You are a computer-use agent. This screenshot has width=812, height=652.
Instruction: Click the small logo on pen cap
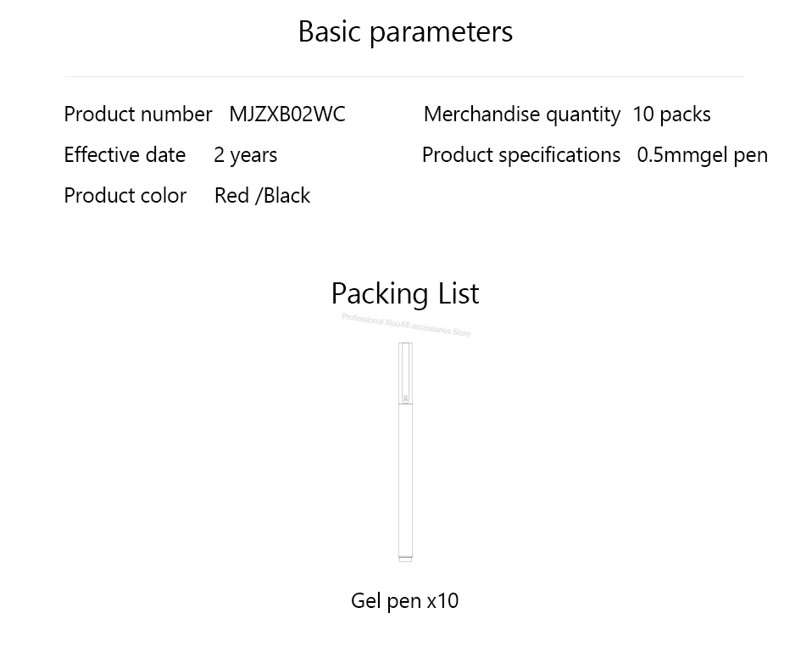405,398
